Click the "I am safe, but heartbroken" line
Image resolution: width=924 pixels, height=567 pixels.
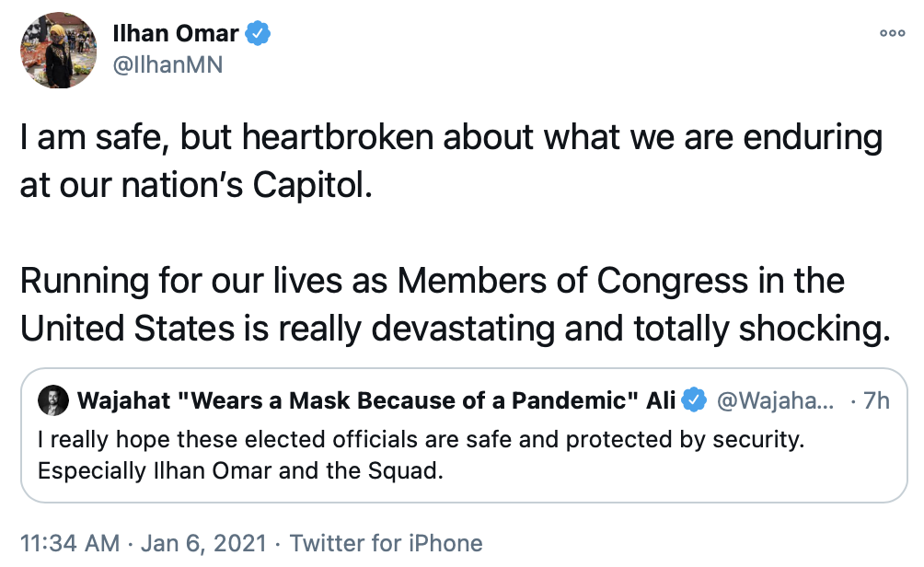click(x=451, y=138)
